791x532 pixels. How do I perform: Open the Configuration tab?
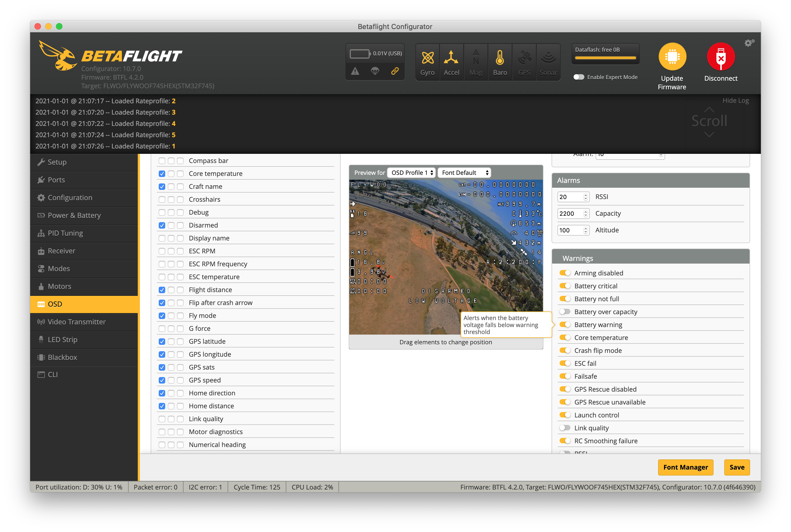[84, 197]
